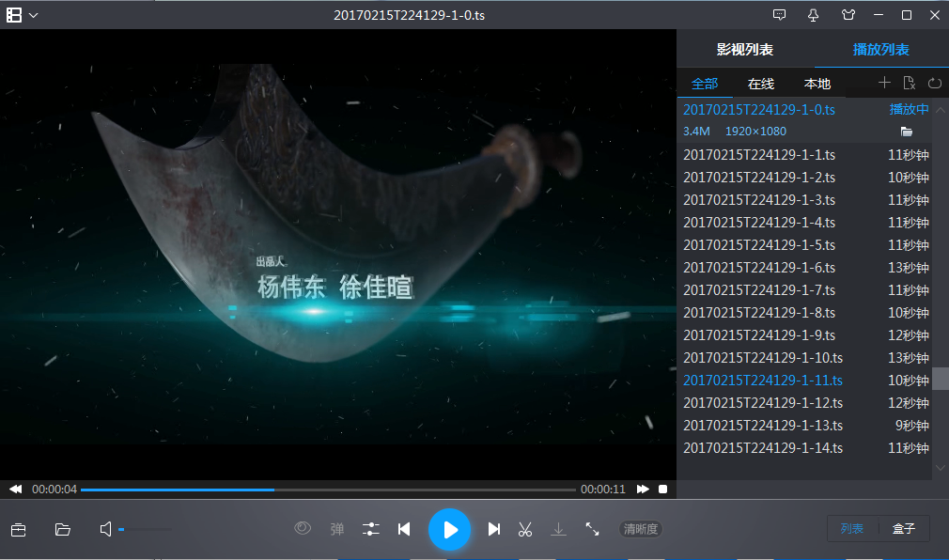Open the skin (shirt) icon
Image resolution: width=949 pixels, height=560 pixels.
pyautogui.click(x=848, y=15)
